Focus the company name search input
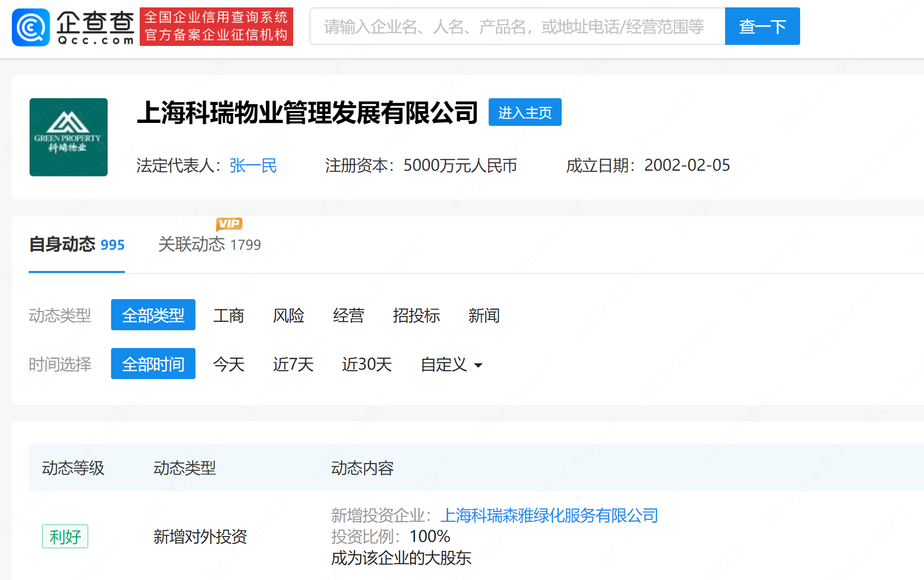 517,26
